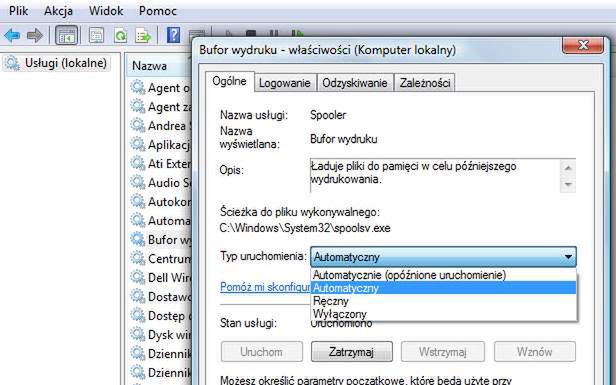The height and width of the screenshot is (385, 616).
Task: Open the Properties toolbar icon
Action: (96, 35)
